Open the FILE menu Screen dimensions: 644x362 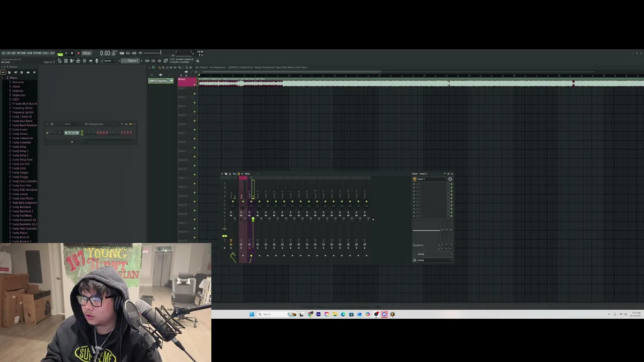[x=4, y=53]
